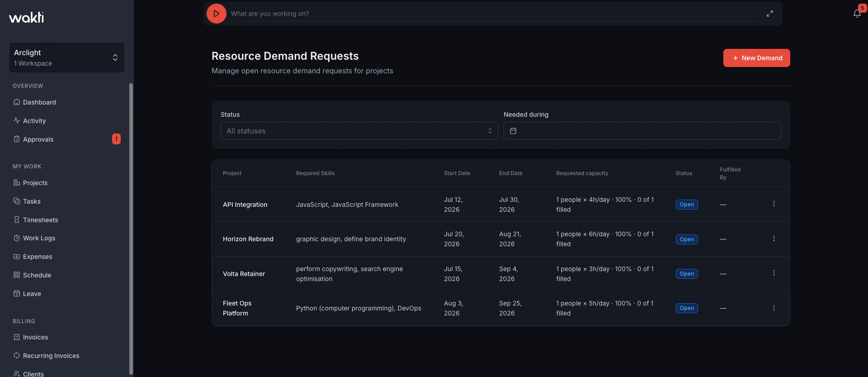Click the '1 people × 6h/day' capacity cell

605,239
